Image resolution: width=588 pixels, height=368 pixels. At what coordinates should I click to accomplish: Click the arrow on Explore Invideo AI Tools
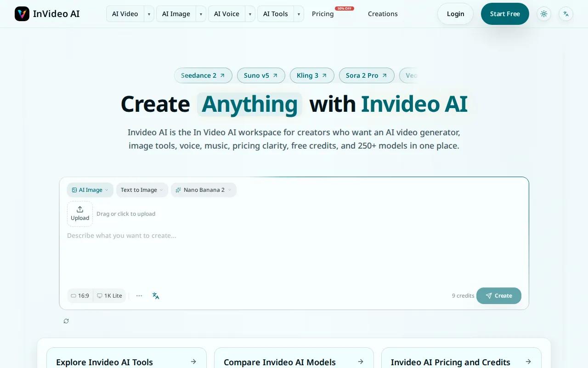(193, 362)
